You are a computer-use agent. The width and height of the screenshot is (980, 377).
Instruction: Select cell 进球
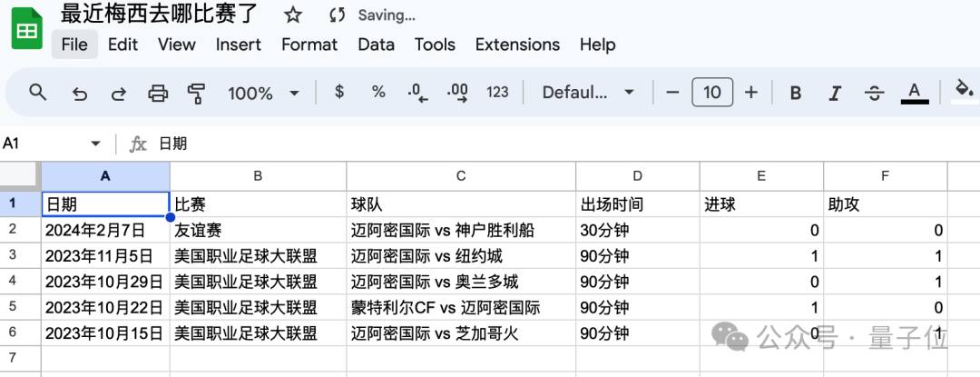click(762, 203)
